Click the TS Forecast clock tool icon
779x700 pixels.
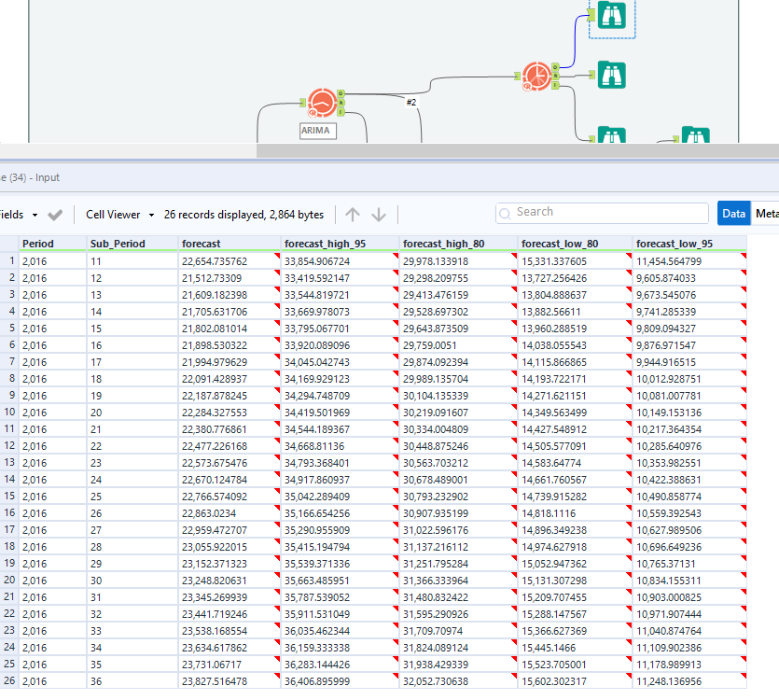536,76
